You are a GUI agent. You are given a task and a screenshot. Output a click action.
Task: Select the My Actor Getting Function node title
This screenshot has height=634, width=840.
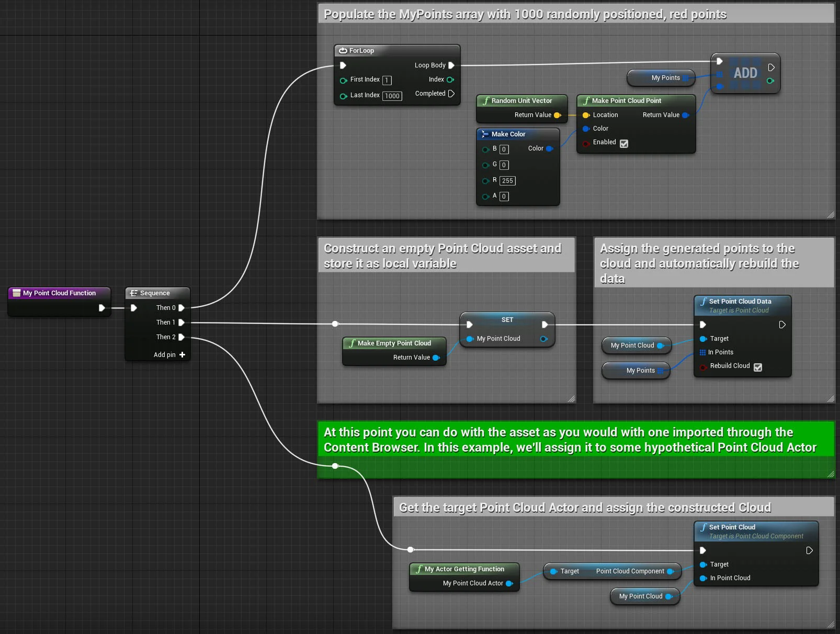point(464,569)
